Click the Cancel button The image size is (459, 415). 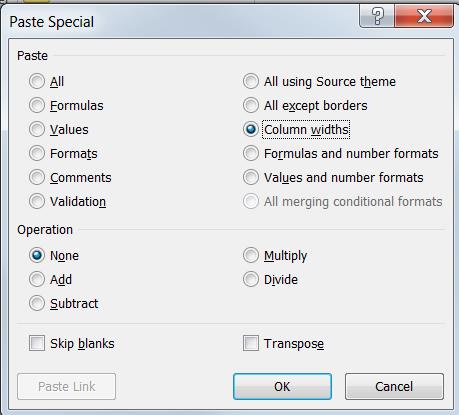tap(394, 386)
